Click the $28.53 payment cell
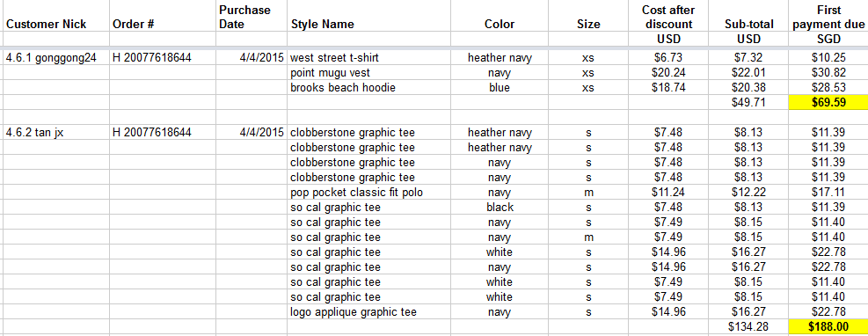 click(828, 87)
